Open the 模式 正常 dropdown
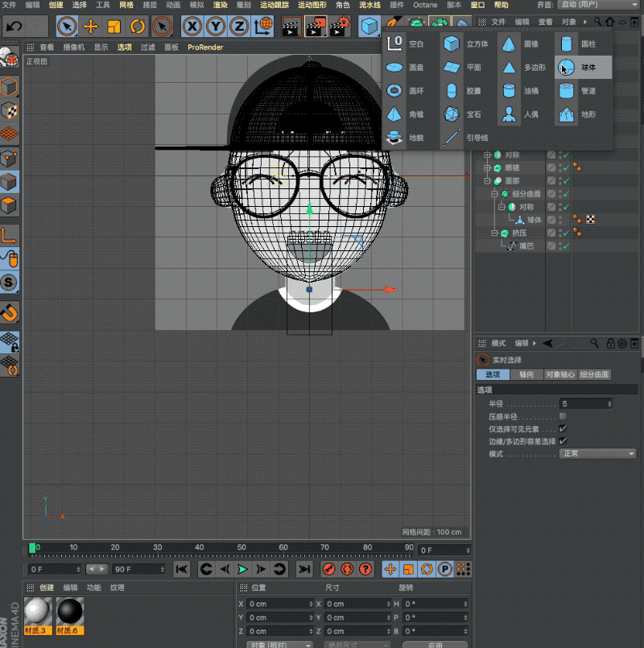The image size is (644, 648). click(x=597, y=454)
